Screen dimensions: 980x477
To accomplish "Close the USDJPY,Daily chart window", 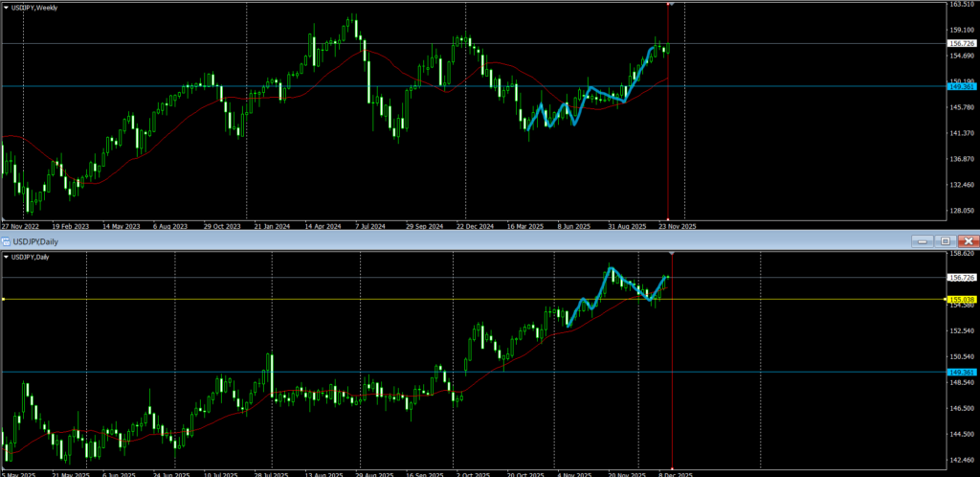I will tap(968, 240).
